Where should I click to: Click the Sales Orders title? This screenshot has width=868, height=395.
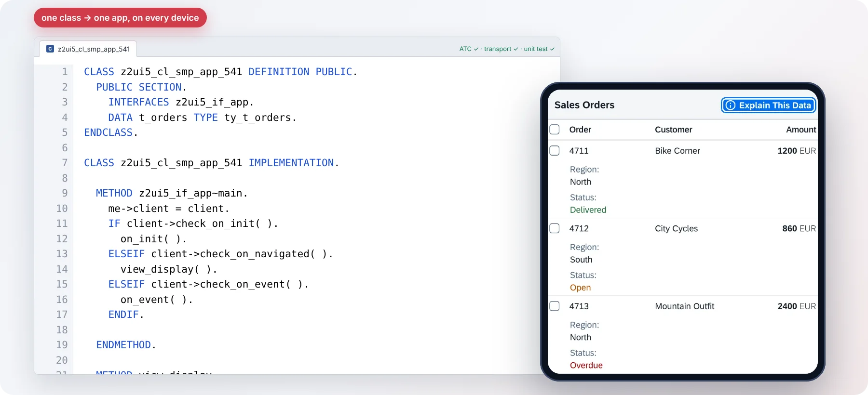click(x=584, y=105)
